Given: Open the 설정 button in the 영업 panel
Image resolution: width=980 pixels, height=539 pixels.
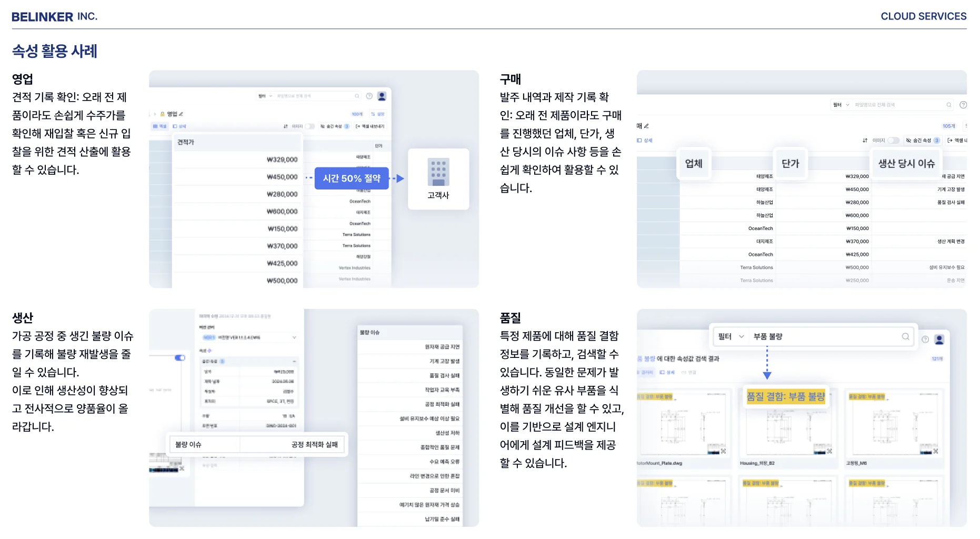Looking at the screenshot, I should (x=377, y=114).
